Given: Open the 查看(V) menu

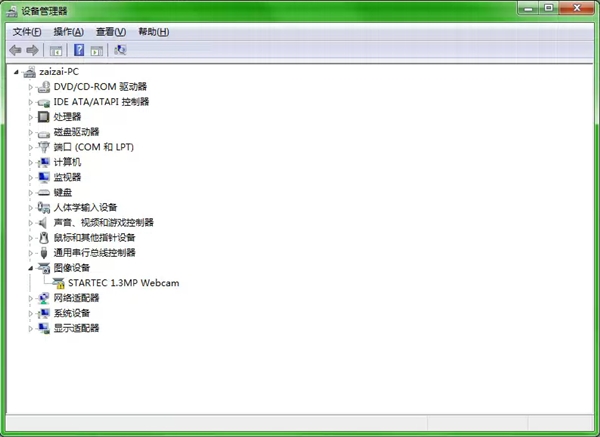Looking at the screenshot, I should click(x=111, y=32).
